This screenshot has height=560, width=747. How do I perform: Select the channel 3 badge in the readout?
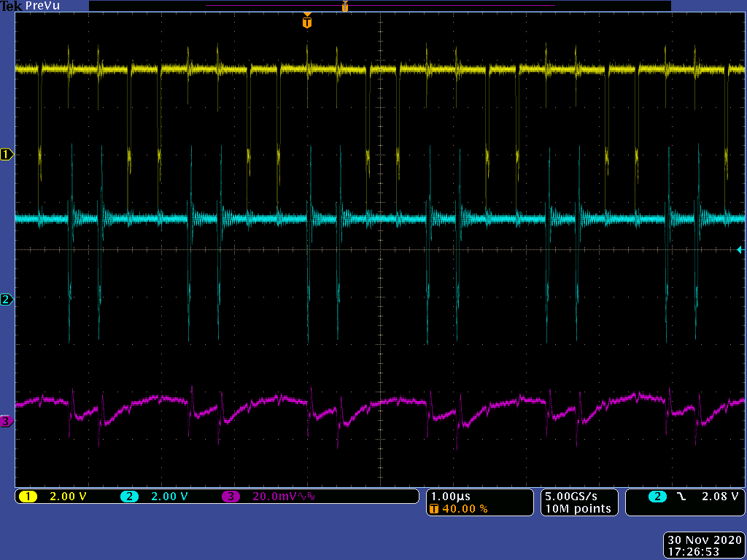click(x=231, y=497)
